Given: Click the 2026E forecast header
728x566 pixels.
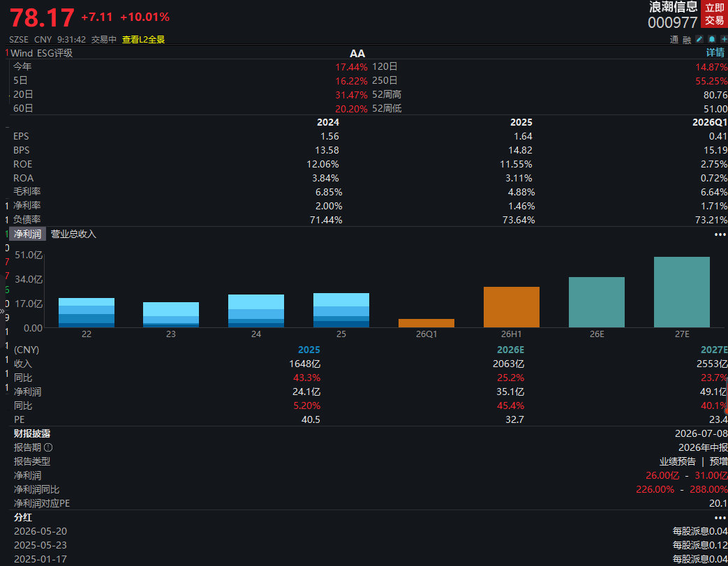Looking at the screenshot, I should (x=510, y=350).
